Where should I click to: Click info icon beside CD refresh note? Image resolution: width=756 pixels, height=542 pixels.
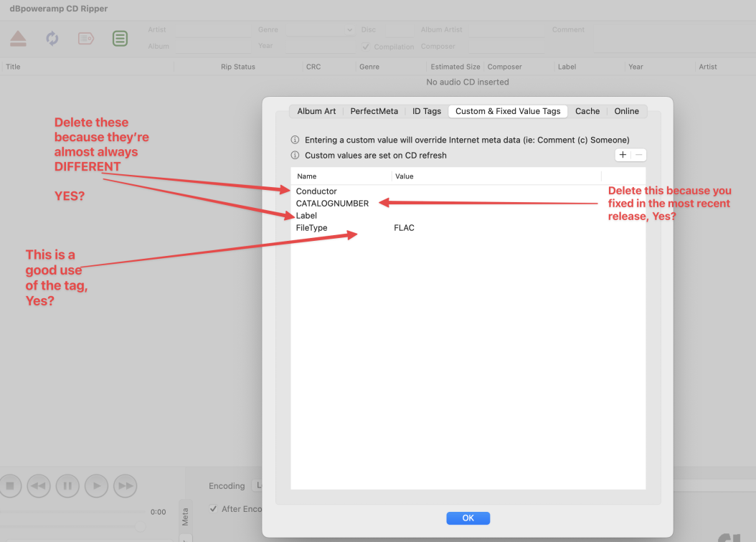tap(295, 155)
